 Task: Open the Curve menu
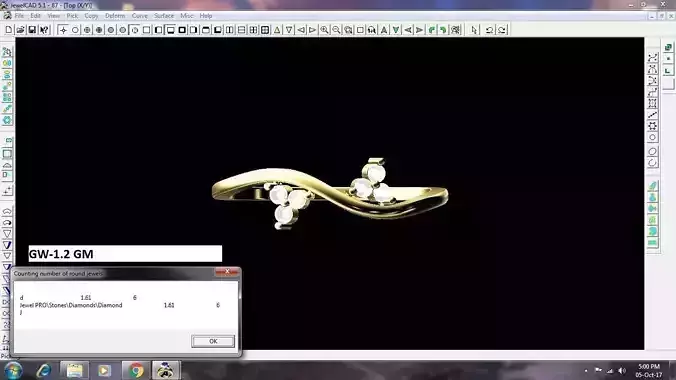tap(139, 16)
